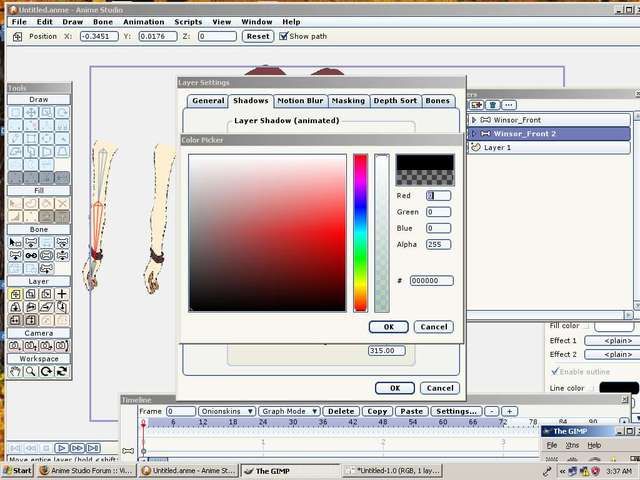Click the Position tool icon in options bar
This screenshot has height=480, width=640.
(17, 37)
